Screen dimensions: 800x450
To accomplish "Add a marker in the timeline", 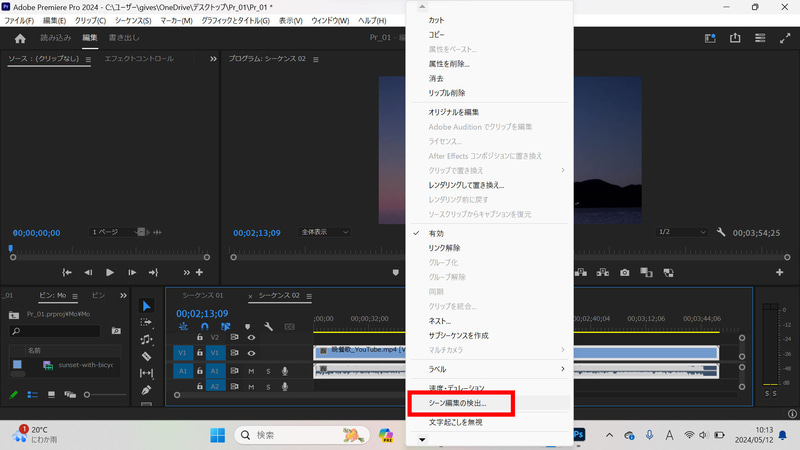I will [x=247, y=327].
